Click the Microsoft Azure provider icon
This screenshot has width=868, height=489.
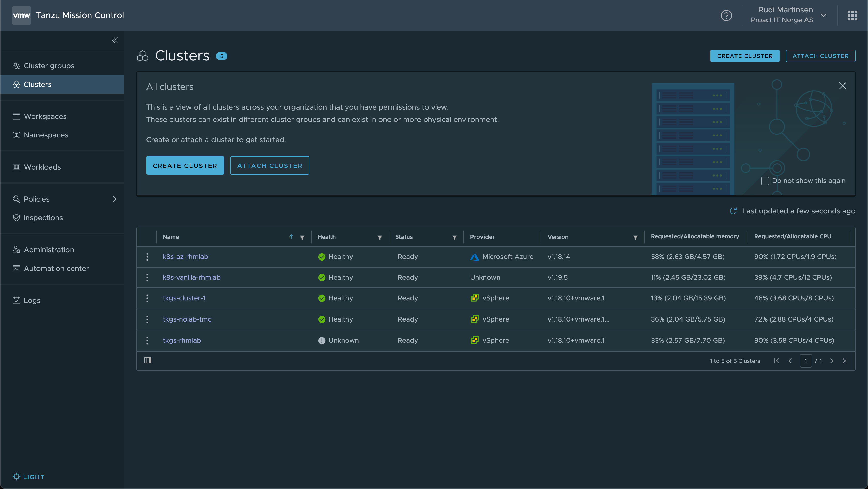(x=475, y=257)
